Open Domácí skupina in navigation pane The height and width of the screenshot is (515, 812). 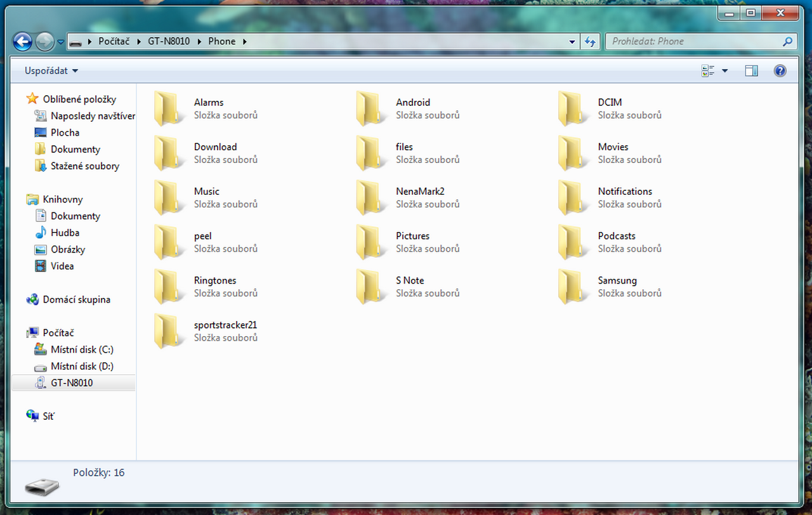click(76, 299)
